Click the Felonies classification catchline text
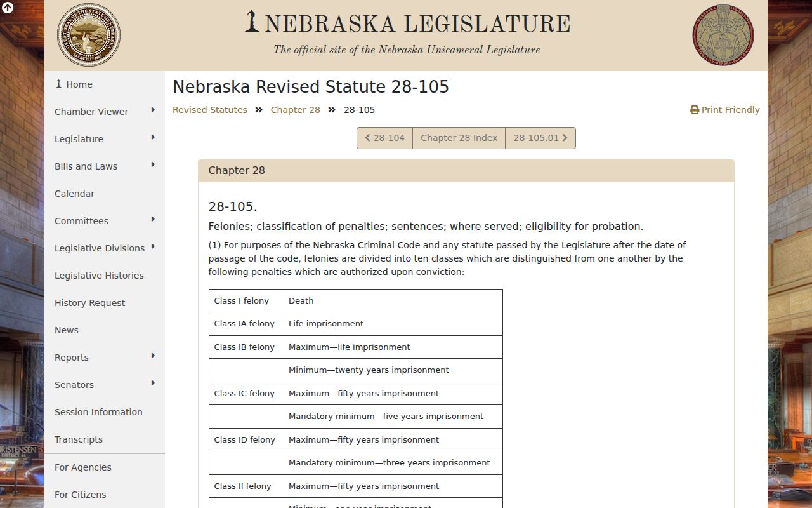 tap(426, 227)
